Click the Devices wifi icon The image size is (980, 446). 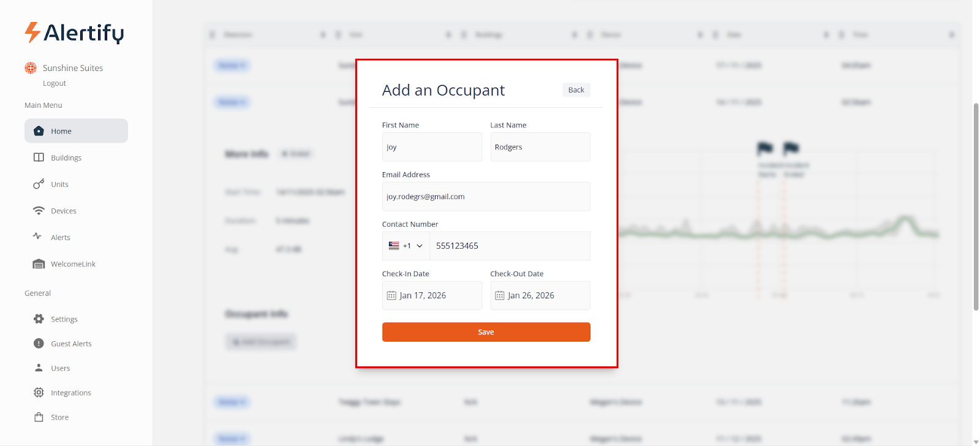pos(39,211)
